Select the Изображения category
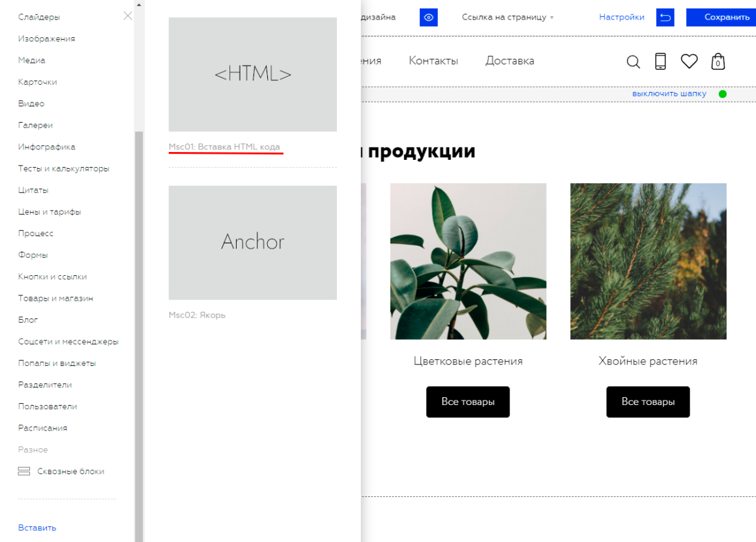756x542 pixels. coord(46,38)
